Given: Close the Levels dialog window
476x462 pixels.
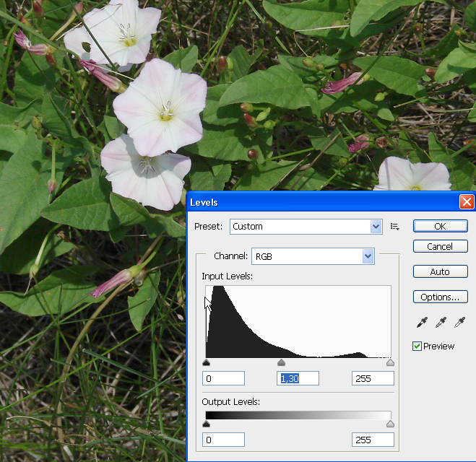Looking at the screenshot, I should 467,202.
